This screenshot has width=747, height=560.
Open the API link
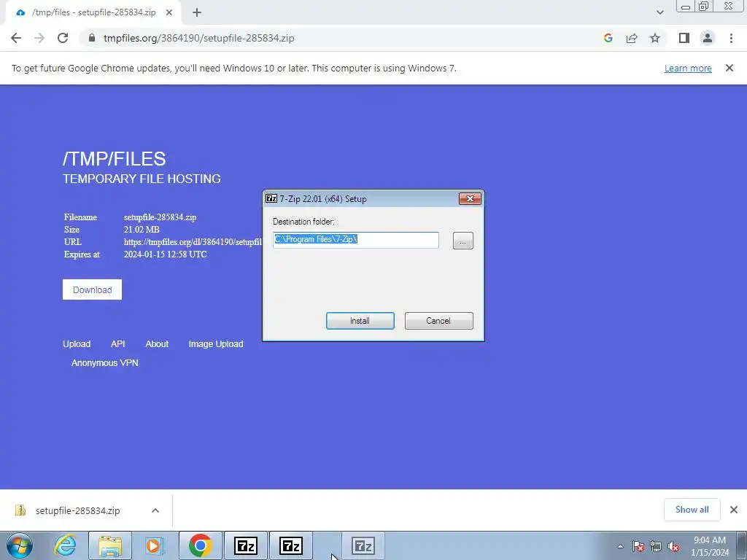[117, 344]
